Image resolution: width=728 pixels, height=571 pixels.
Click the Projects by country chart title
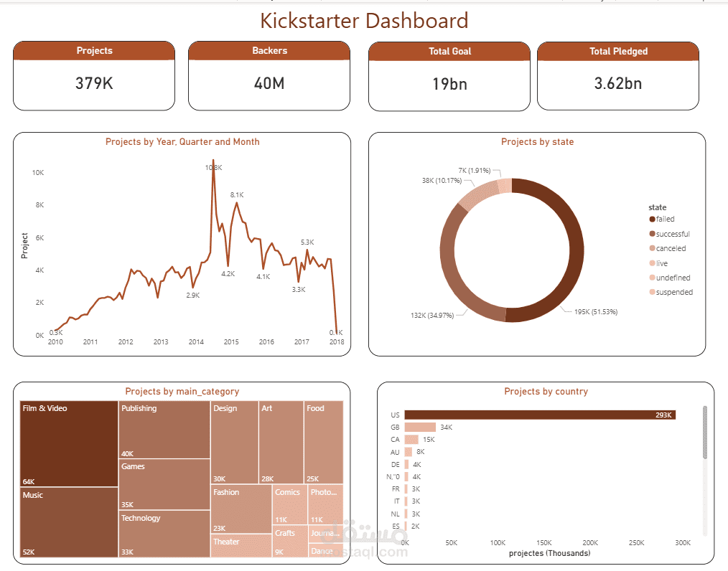pyautogui.click(x=546, y=392)
